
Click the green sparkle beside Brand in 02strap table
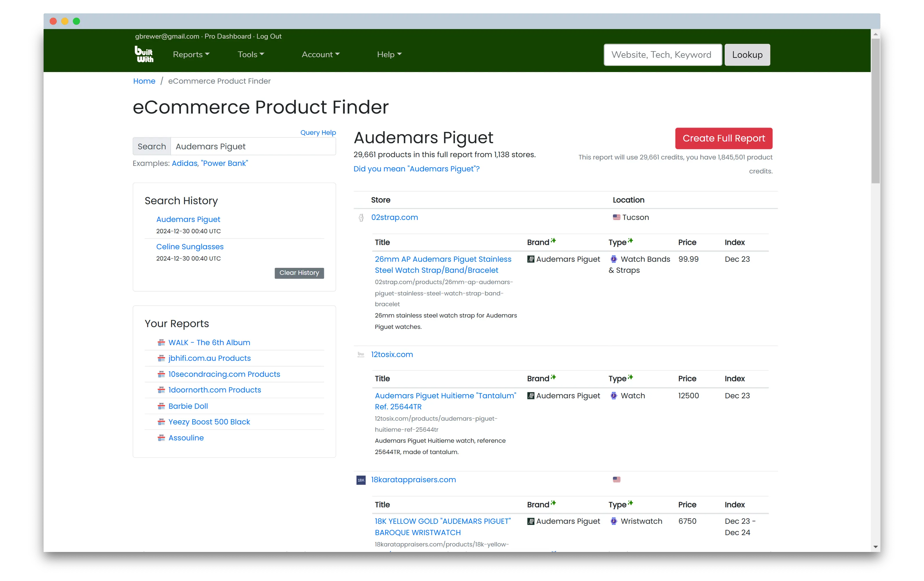[553, 241]
